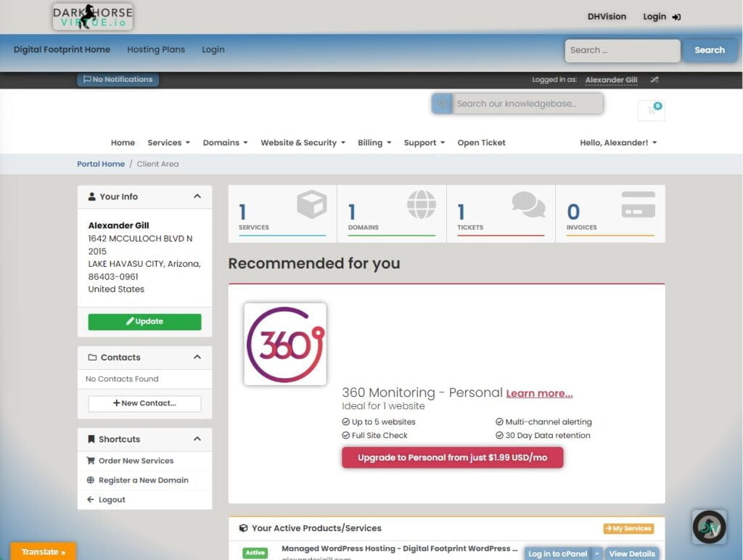The height and width of the screenshot is (560, 743).
Task: Click Login in the blue navigation bar
Action: (213, 49)
